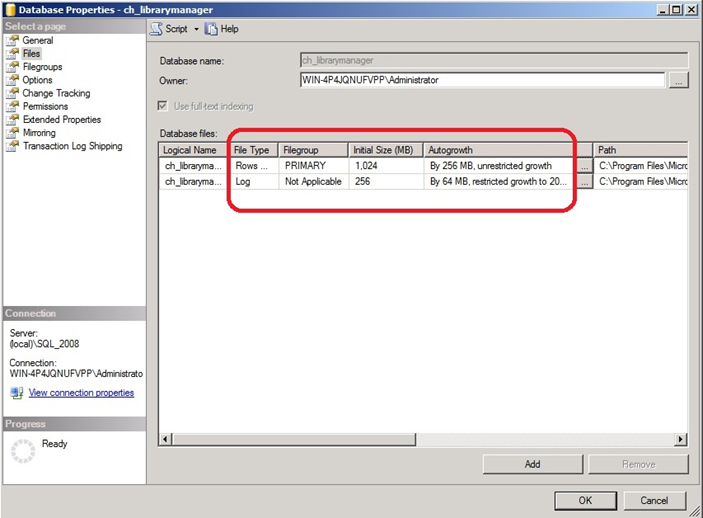Screen dimensions: 703x518
Task: Click the Ready progress spinner
Action: tap(23, 451)
